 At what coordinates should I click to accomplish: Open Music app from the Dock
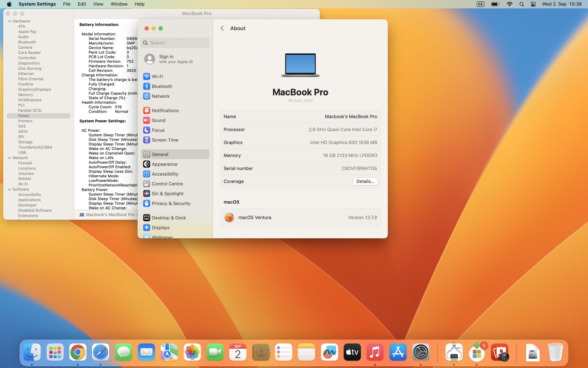pos(375,352)
